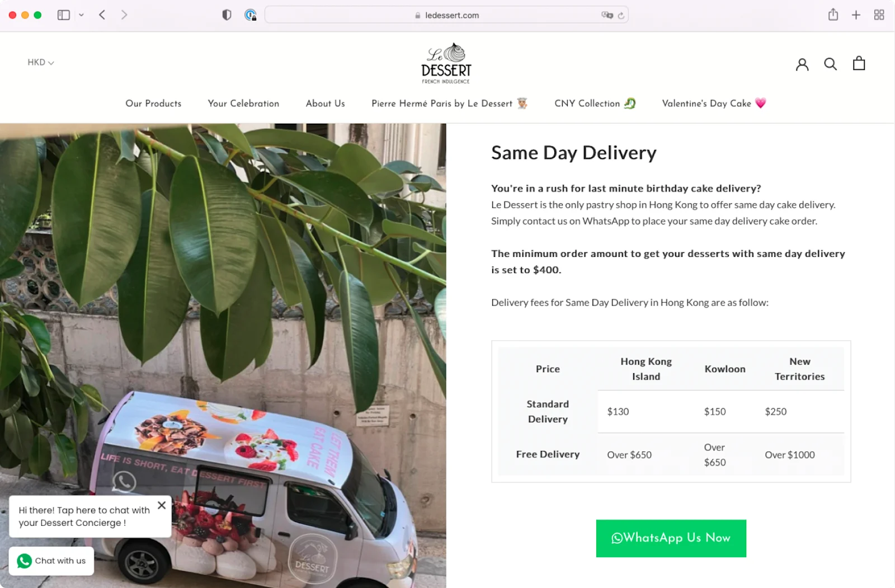Select Our Products in the navigation
Viewport: 895px width, 588px height.
click(x=153, y=104)
